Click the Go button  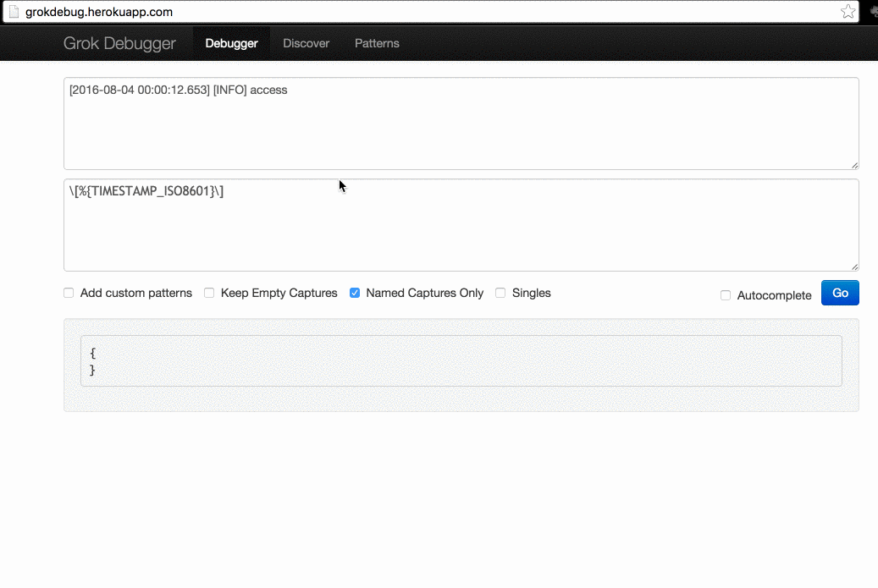pyautogui.click(x=840, y=293)
